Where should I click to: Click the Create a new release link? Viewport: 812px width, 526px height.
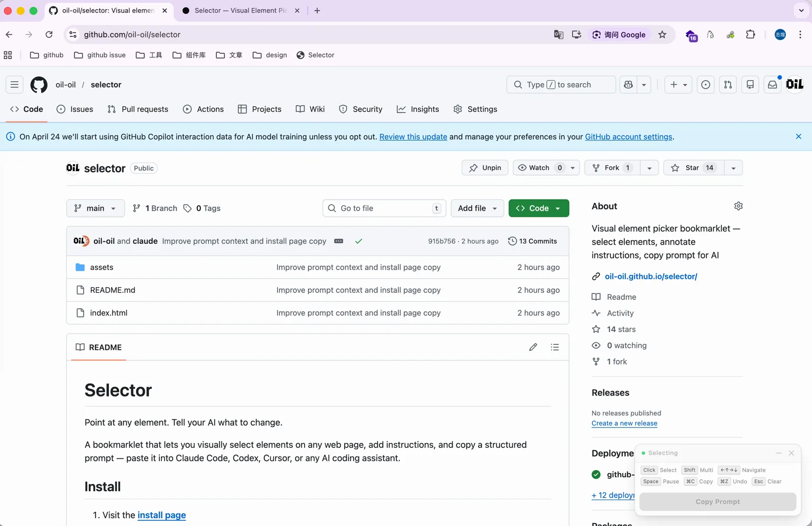(624, 423)
